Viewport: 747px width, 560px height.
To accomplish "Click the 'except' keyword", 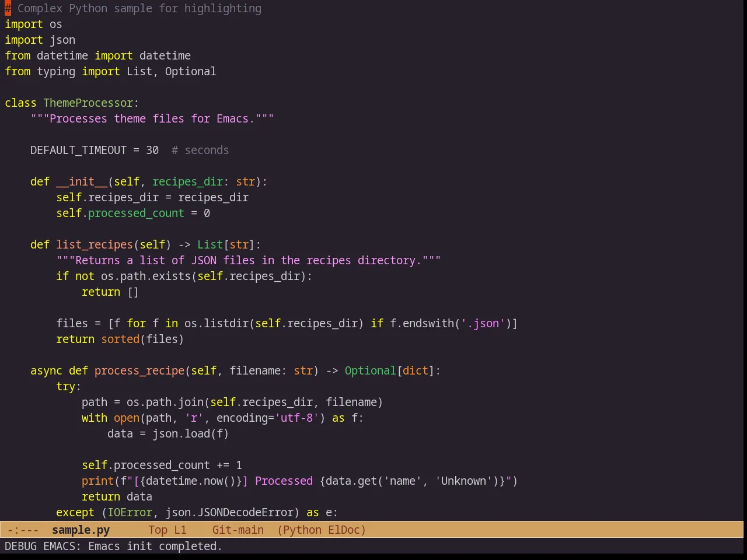I will point(75,512).
